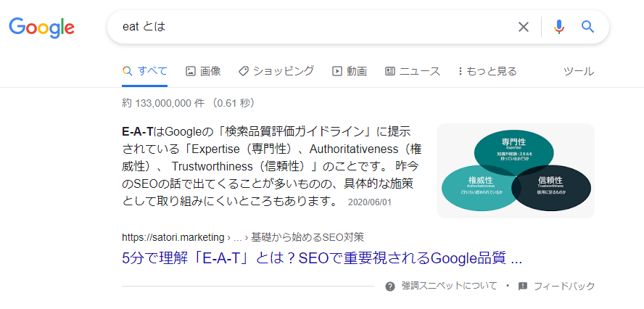Click the question mark icon about featured snippets
The height and width of the screenshot is (309, 644).
[x=389, y=287]
